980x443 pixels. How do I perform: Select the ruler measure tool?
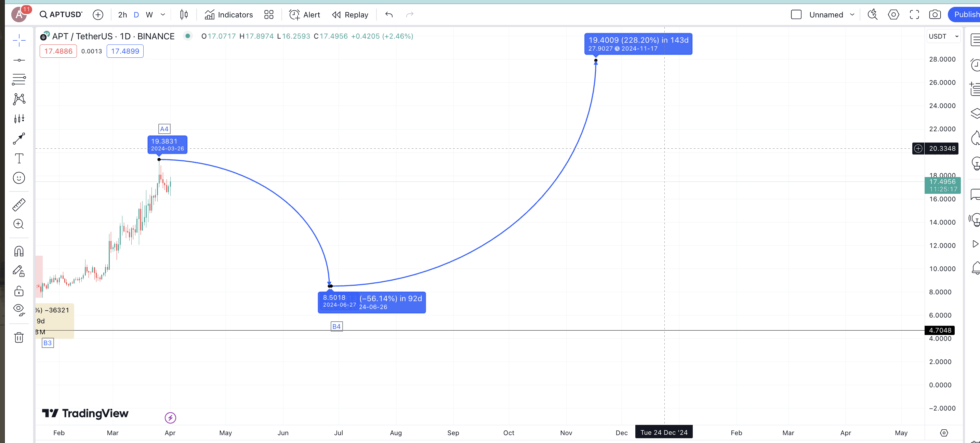19,204
